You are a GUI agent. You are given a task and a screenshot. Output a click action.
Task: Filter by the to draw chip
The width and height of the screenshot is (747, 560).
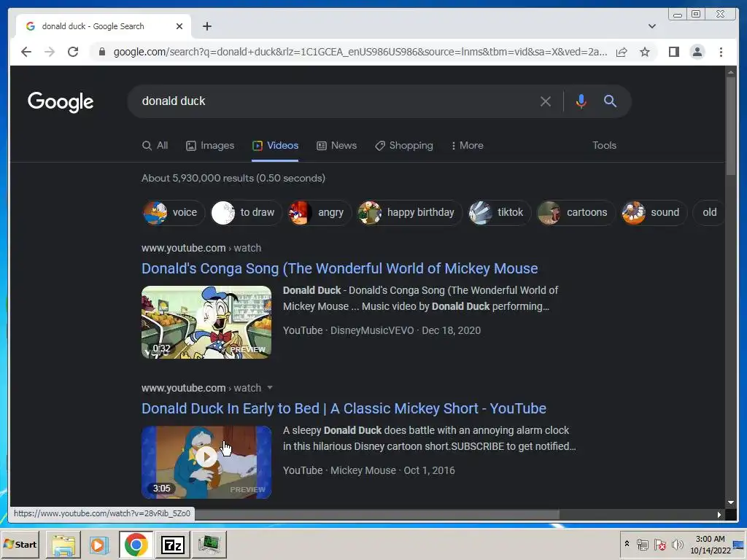click(x=246, y=212)
